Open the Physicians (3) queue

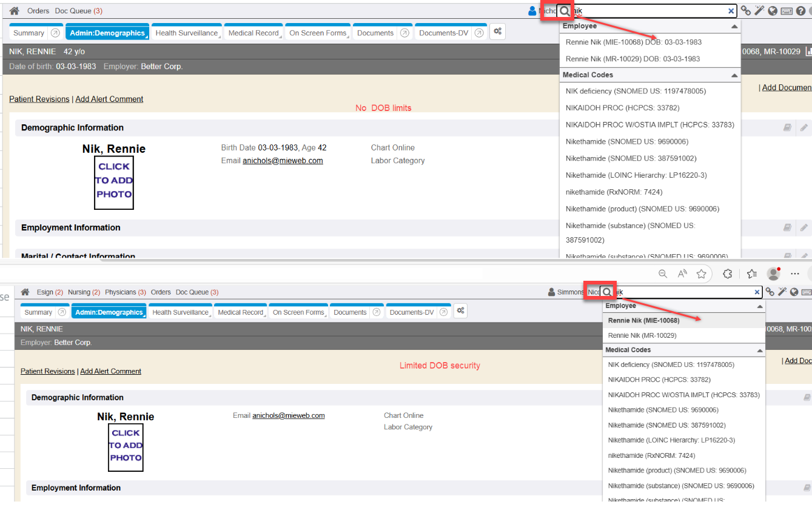click(x=125, y=292)
